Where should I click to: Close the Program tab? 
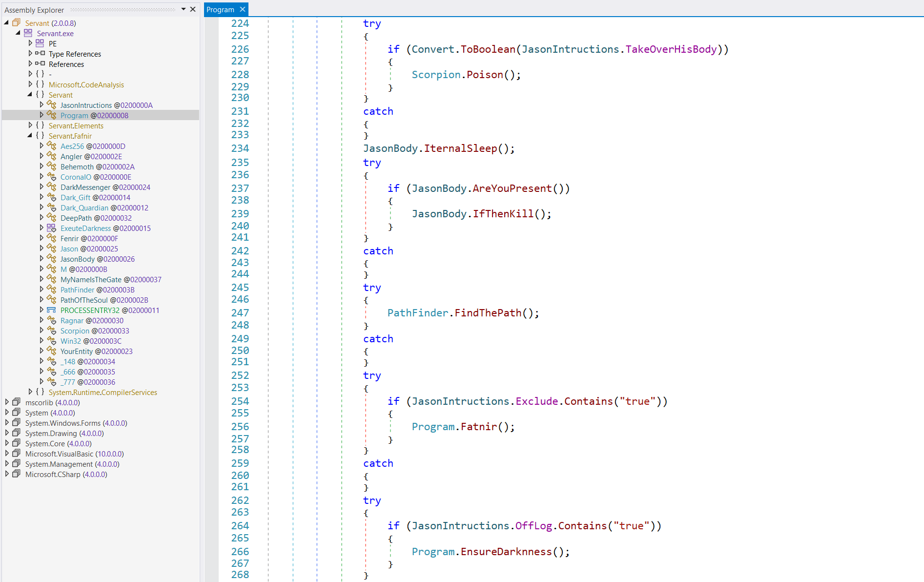[x=243, y=9]
